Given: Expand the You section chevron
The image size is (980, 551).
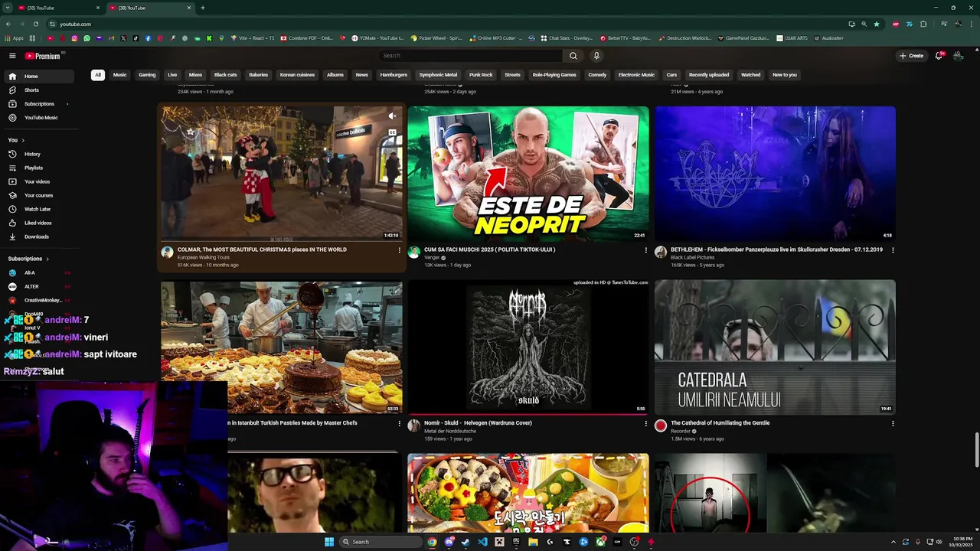Looking at the screenshot, I should (23, 140).
